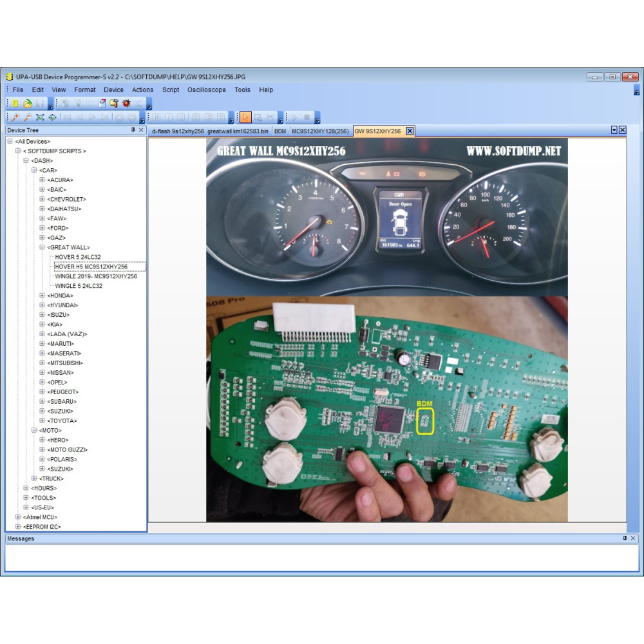Open the document tab list dropdown arrow
This screenshot has height=644, width=644.
pos(614,130)
